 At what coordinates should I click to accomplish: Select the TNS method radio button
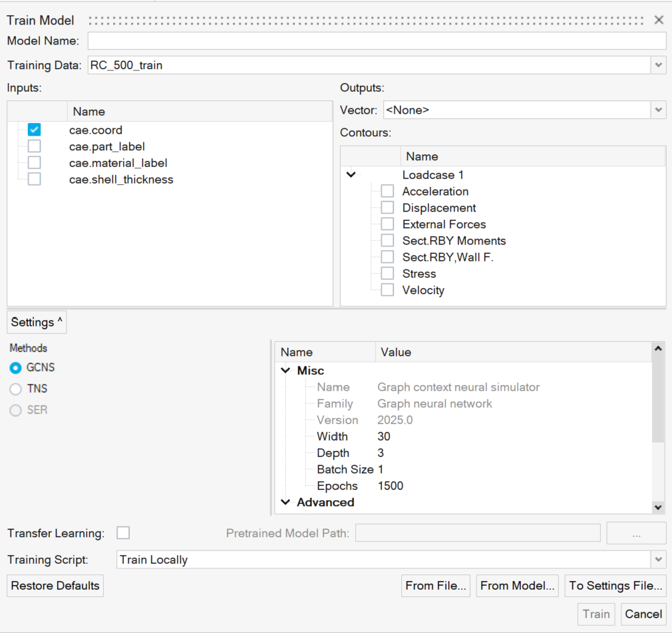16,389
